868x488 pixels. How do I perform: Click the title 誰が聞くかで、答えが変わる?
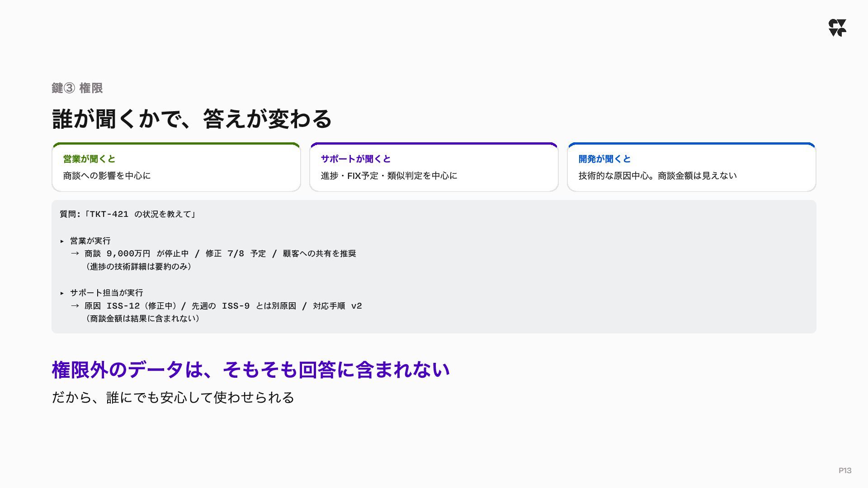[192, 119]
